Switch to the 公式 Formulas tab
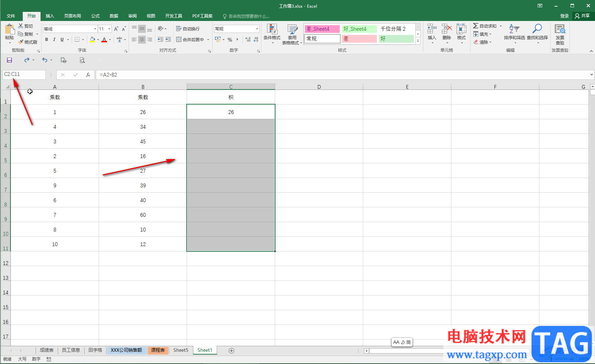 [95, 16]
